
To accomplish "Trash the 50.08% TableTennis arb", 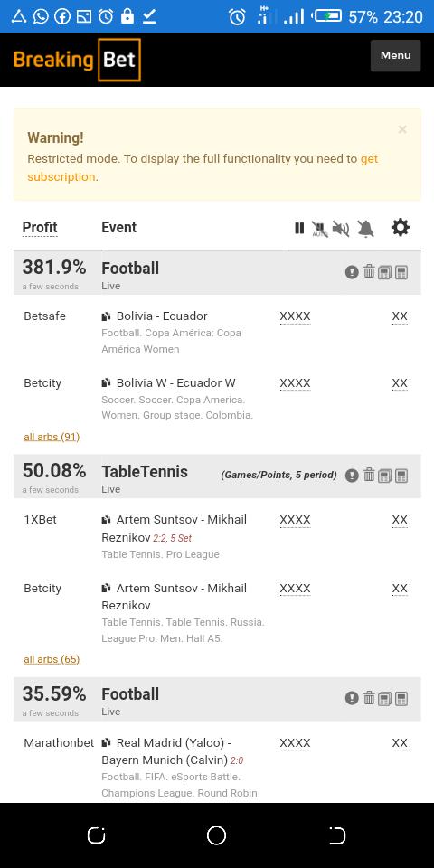I will (x=369, y=475).
